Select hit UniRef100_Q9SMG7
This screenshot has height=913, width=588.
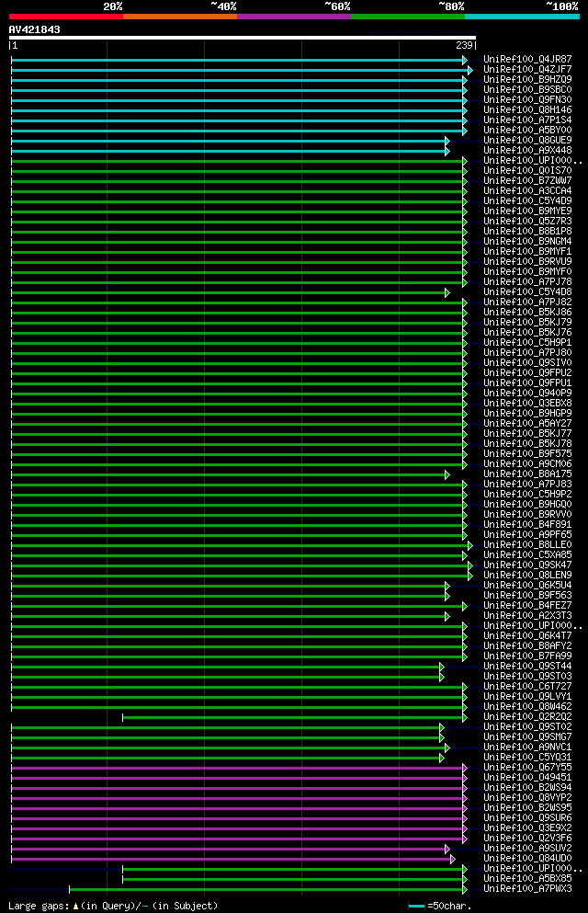[527, 737]
